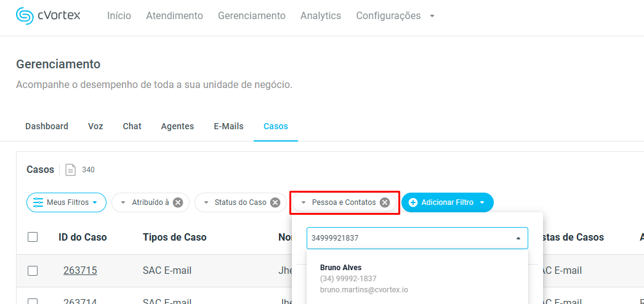
Task: Click the Adicionar Filtro button
Action: click(x=447, y=202)
